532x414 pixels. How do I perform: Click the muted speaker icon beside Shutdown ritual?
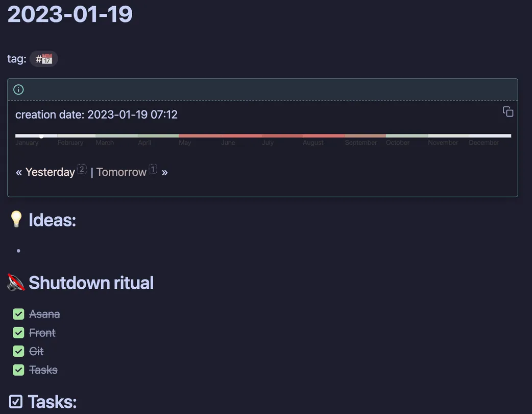tap(16, 283)
